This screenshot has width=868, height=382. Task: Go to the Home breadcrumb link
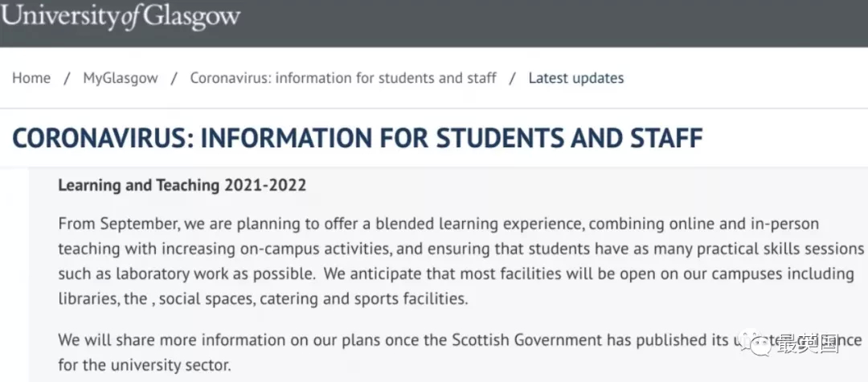(31, 78)
